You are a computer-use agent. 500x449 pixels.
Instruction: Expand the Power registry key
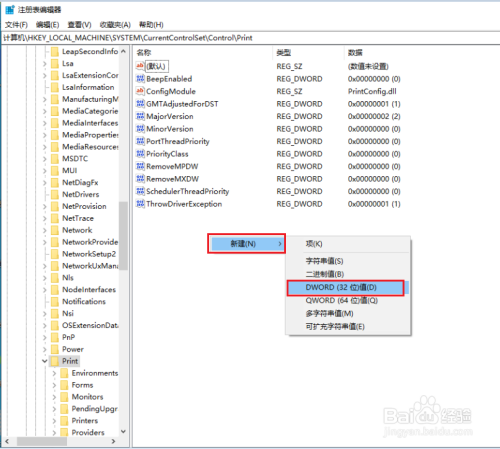pos(45,349)
